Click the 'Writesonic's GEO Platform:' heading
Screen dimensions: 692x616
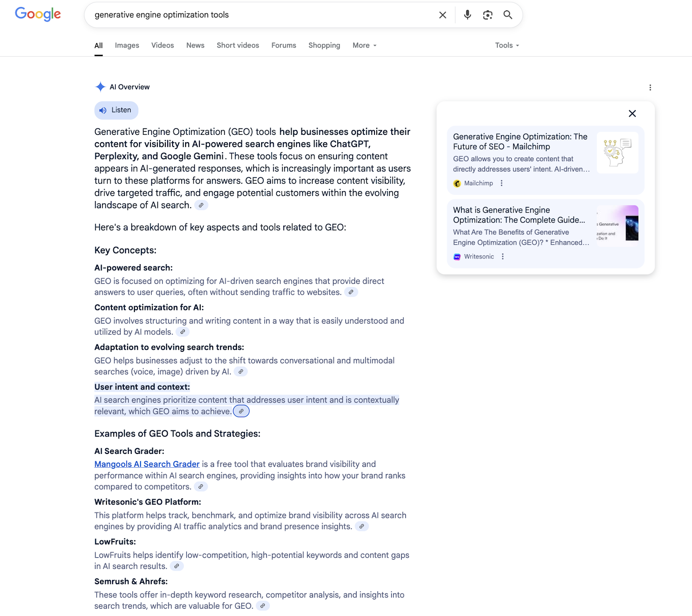click(148, 502)
